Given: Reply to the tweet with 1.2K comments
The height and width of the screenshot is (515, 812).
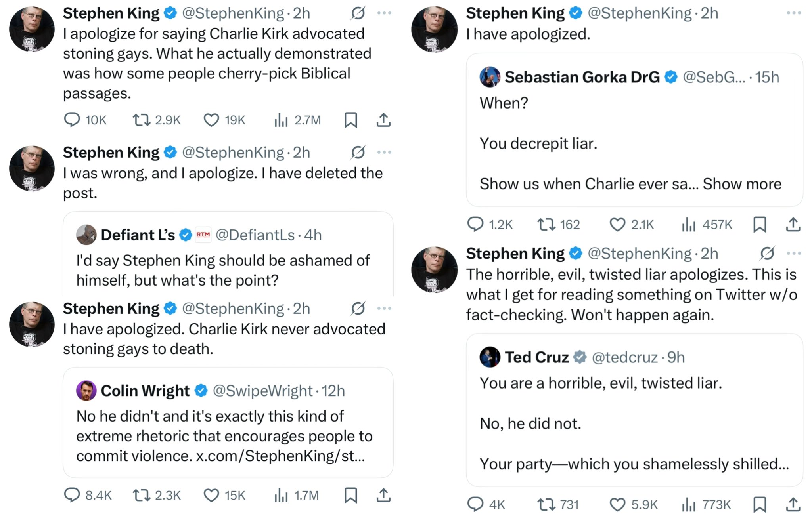Looking at the screenshot, I should point(475,225).
